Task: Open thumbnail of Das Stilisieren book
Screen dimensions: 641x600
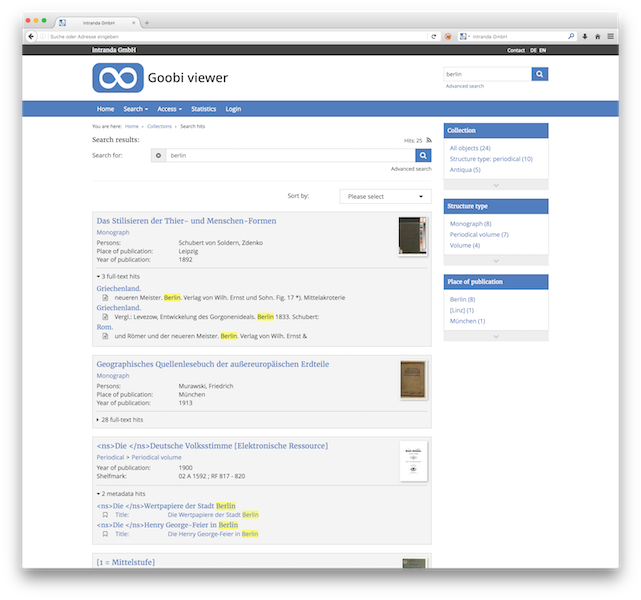Action: tap(412, 236)
